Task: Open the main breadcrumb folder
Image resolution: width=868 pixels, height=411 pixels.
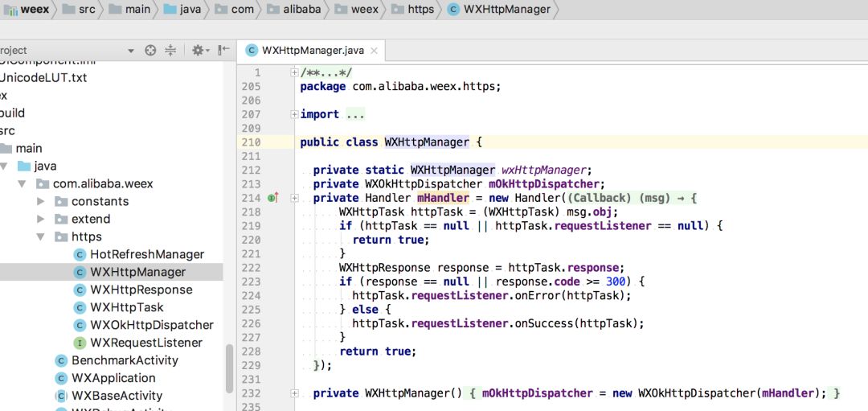Action: (129, 10)
